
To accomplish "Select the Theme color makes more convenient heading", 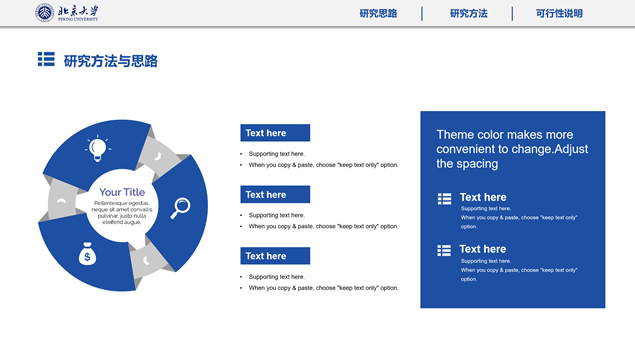I will [x=512, y=149].
